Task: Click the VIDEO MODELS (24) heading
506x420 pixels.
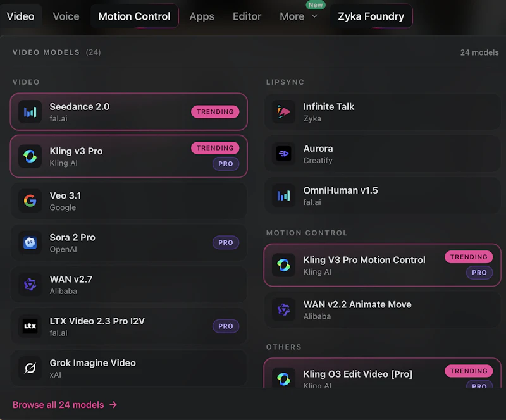Action: (x=56, y=52)
